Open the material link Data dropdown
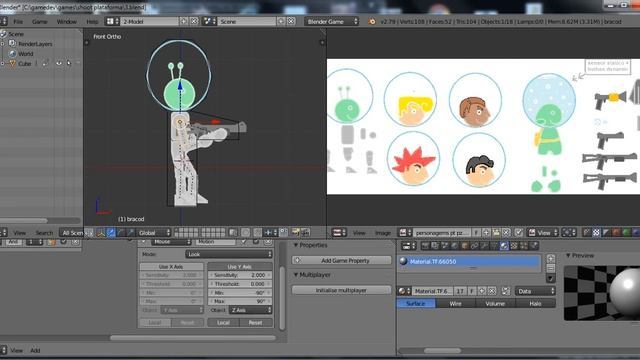Image resolution: width=640 pixels, height=360 pixels. [x=535, y=291]
